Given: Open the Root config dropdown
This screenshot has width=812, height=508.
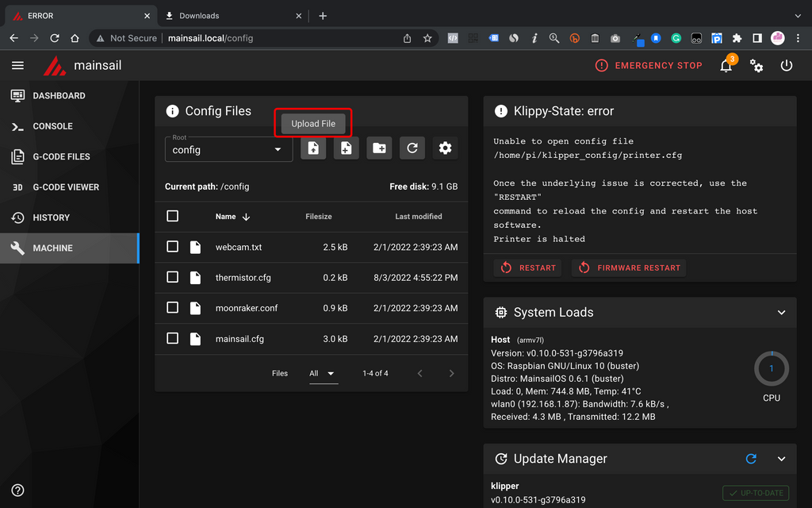Looking at the screenshot, I should [228, 148].
